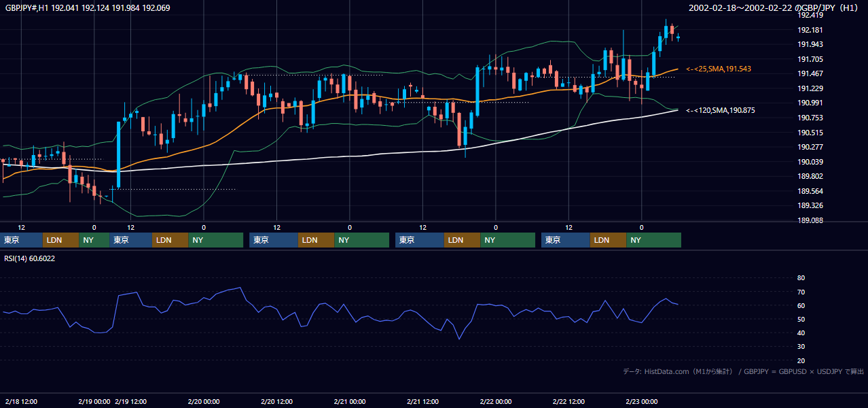Select the 2/20 12:00 date label
The image size is (868, 408).
(x=276, y=402)
